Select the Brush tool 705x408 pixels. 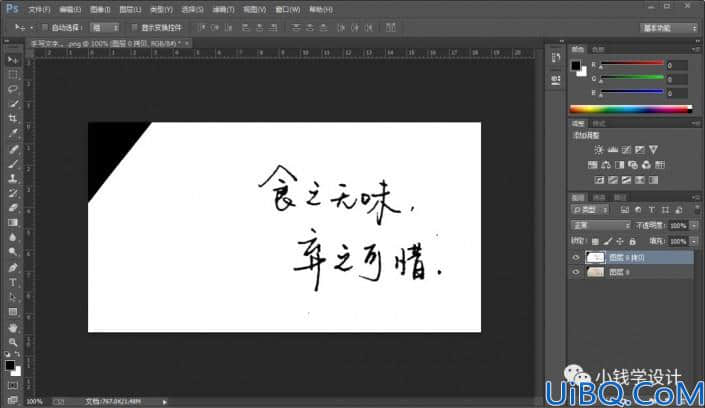tap(13, 164)
